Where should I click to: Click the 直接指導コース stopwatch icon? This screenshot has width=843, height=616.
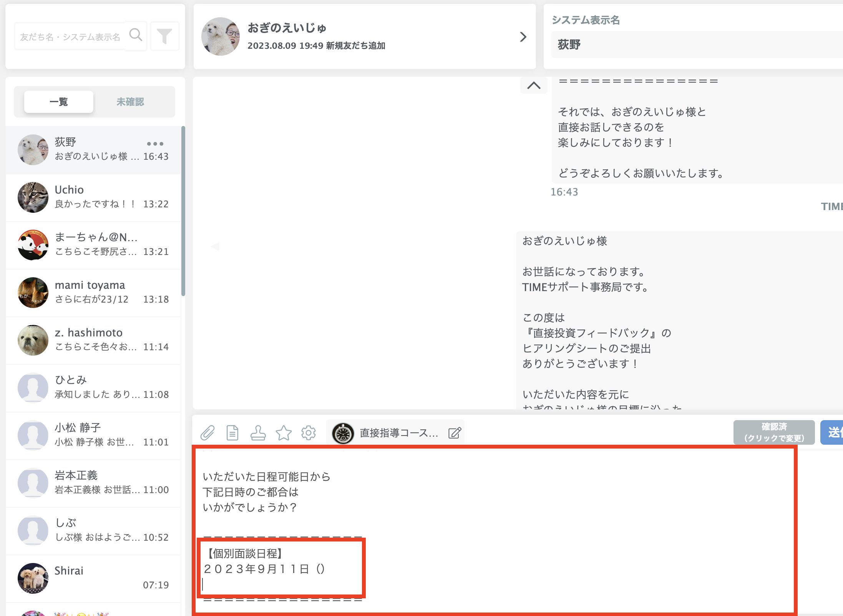coord(343,432)
